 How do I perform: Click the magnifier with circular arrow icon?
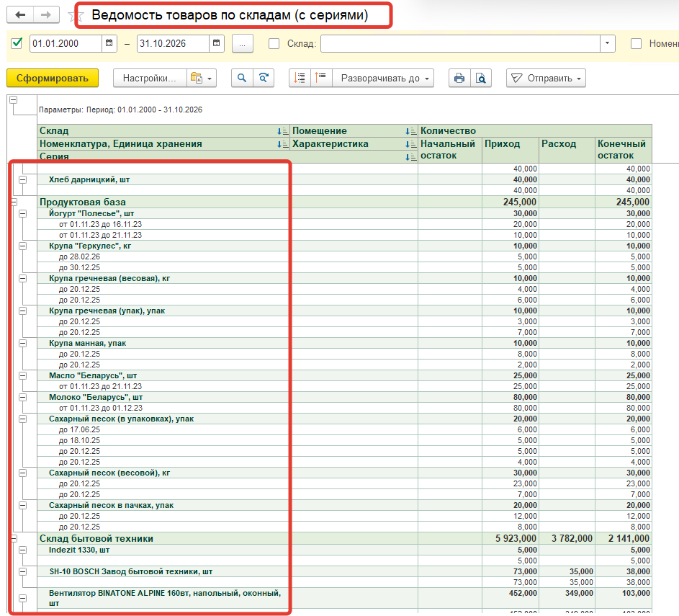click(x=264, y=78)
